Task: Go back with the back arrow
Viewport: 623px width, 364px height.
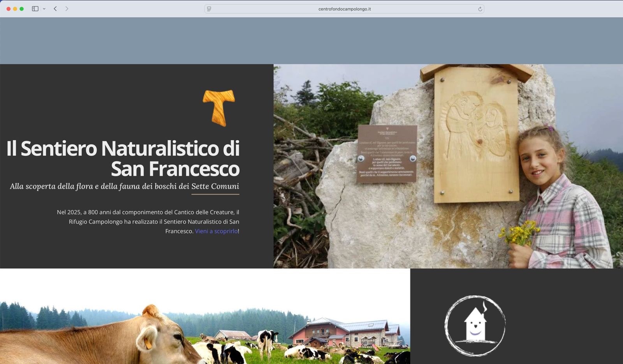Action: click(55, 9)
